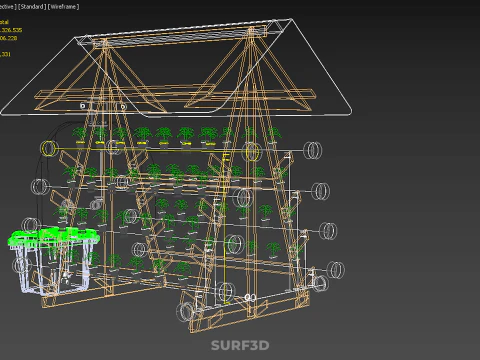Open the [Wireframe] viewport display menu
The height and width of the screenshot is (360, 480).
point(64,6)
